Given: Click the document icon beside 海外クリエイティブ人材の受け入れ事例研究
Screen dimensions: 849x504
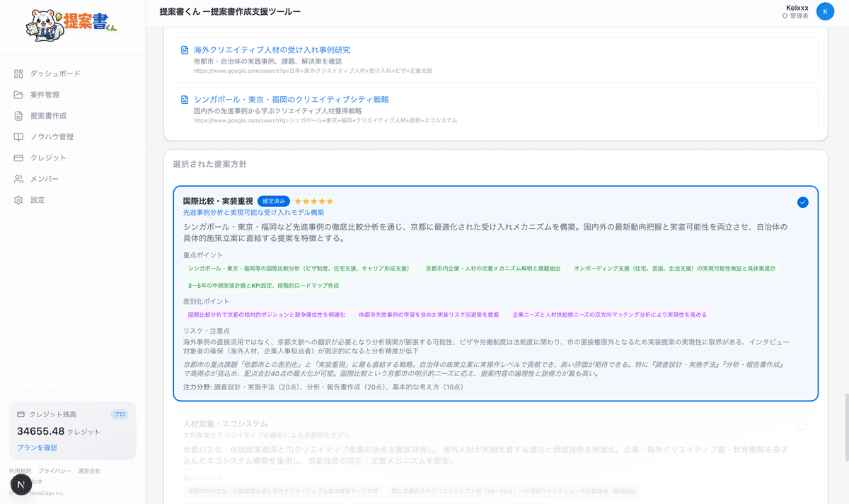Looking at the screenshot, I should tap(186, 51).
